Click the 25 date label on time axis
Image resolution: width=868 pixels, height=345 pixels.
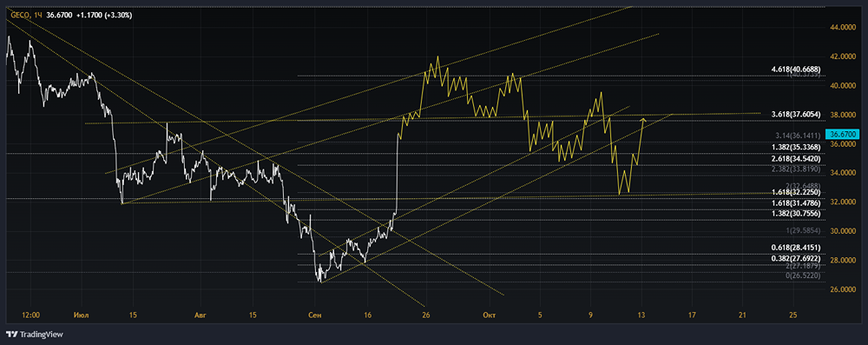(x=793, y=315)
